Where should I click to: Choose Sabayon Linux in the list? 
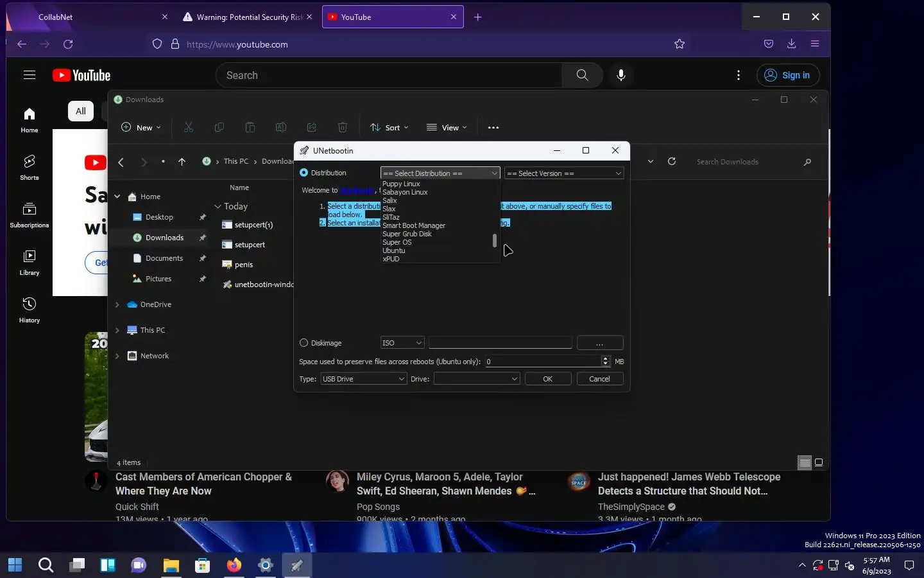tap(405, 192)
